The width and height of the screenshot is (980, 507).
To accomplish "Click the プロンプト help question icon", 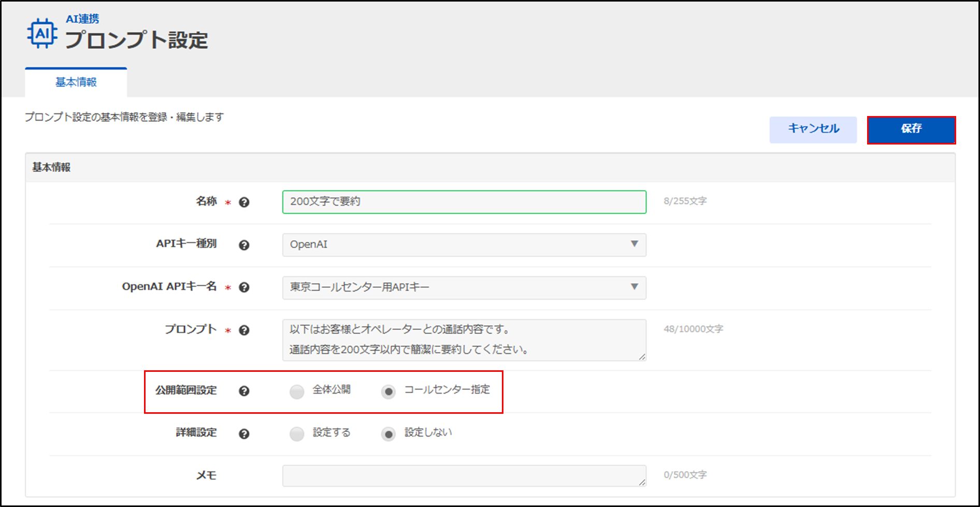I will point(244,330).
